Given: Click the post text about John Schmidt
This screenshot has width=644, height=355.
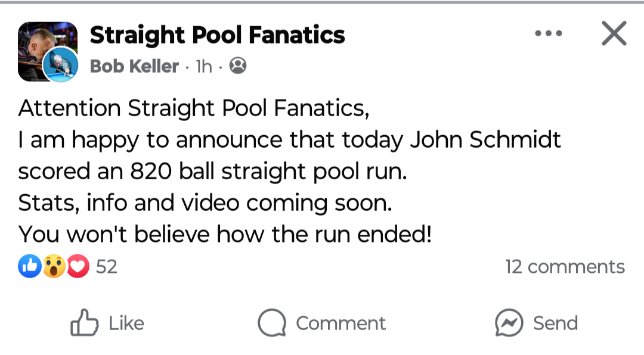Looking at the screenshot, I should pyautogui.click(x=289, y=141).
